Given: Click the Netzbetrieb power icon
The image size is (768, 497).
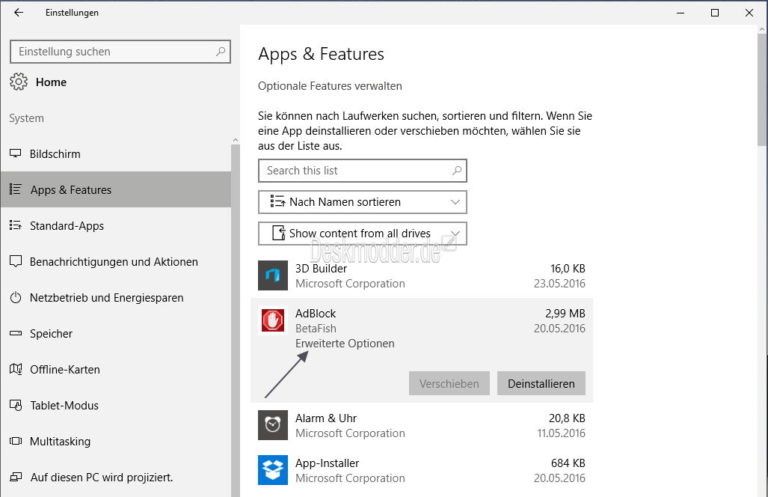Looking at the screenshot, I should (16, 298).
